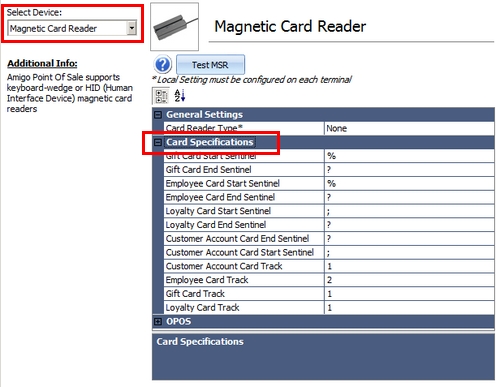Select the Employee Card Start Sentinel label

click(223, 183)
